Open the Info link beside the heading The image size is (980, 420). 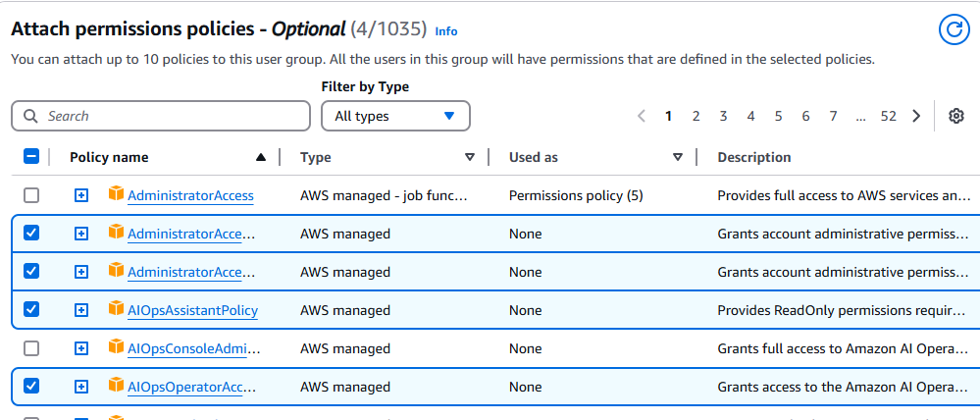(445, 30)
